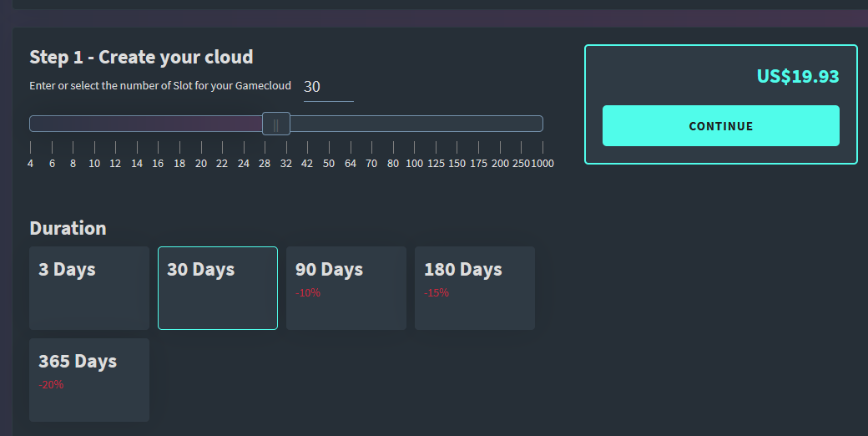Screen dimensions: 868x436
Task: Click the CONTINUE button
Action: (720, 126)
